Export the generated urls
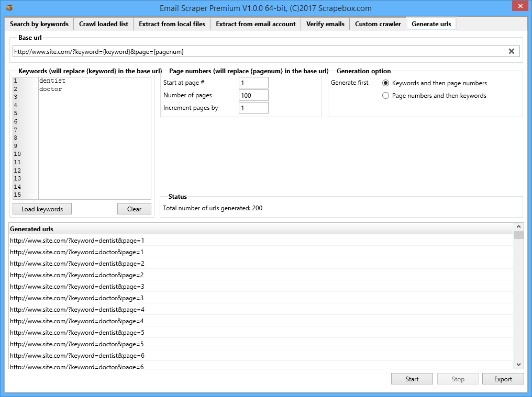 tap(503, 379)
